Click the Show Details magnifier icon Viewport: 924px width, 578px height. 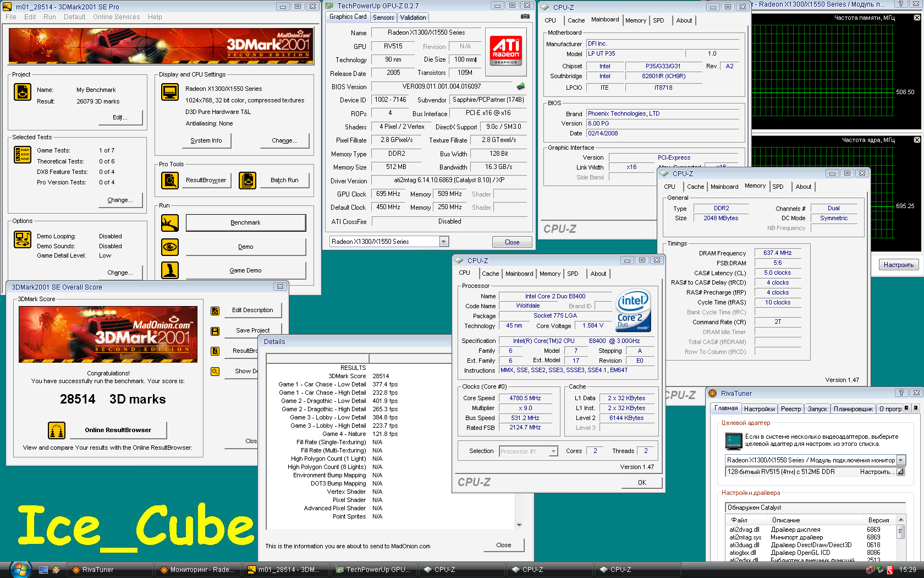(x=215, y=372)
